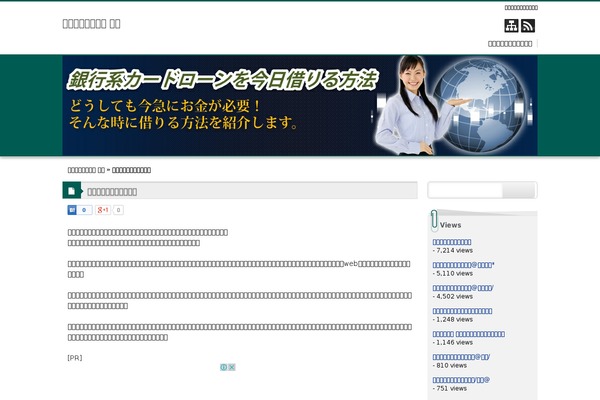Open the popular post with 810 views
The image size is (600, 400).
(x=461, y=357)
